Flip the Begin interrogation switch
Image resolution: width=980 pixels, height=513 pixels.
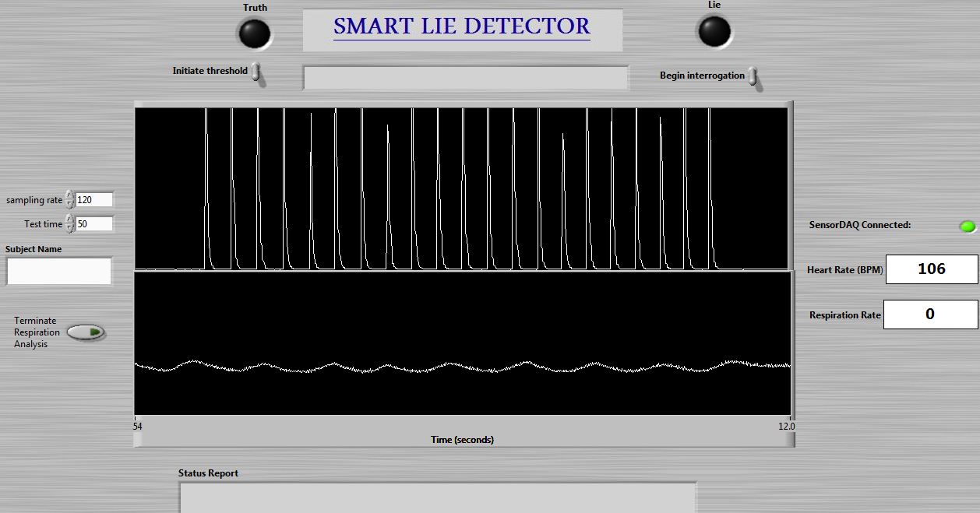pyautogui.click(x=753, y=76)
